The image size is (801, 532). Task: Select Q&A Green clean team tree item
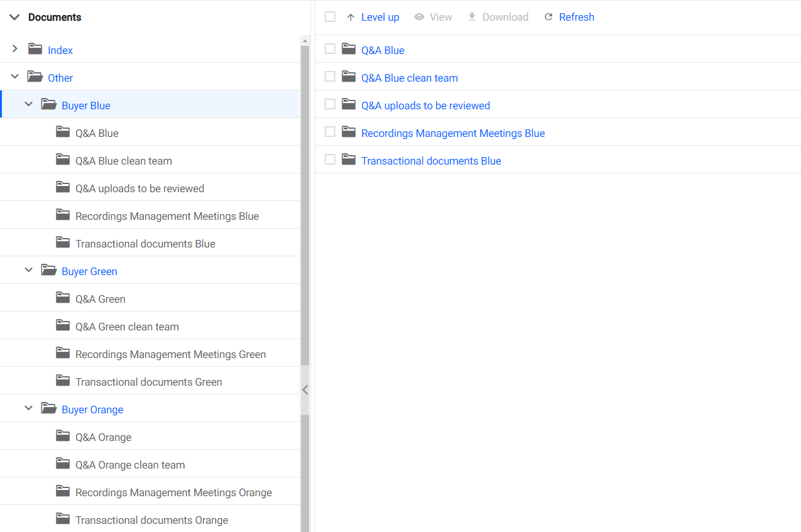[127, 327]
